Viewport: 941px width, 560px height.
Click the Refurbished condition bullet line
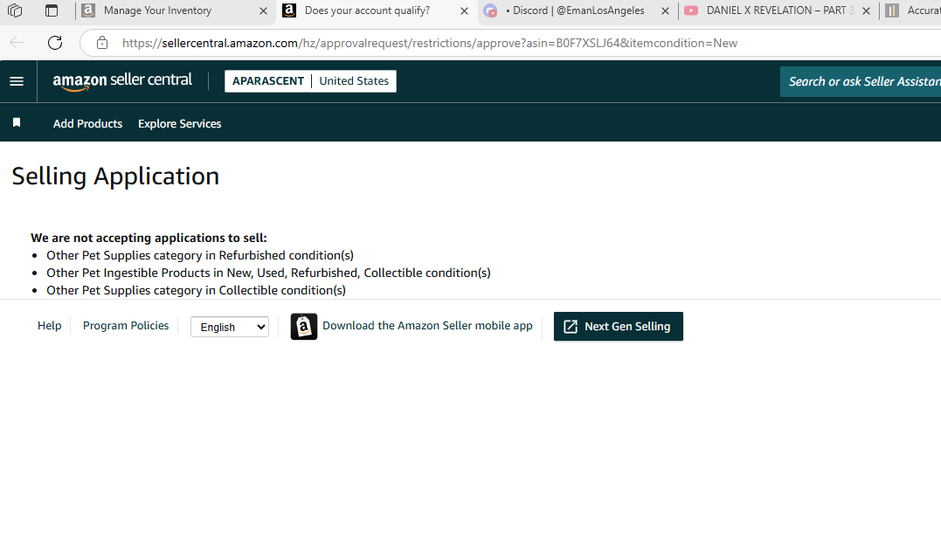pyautogui.click(x=200, y=256)
